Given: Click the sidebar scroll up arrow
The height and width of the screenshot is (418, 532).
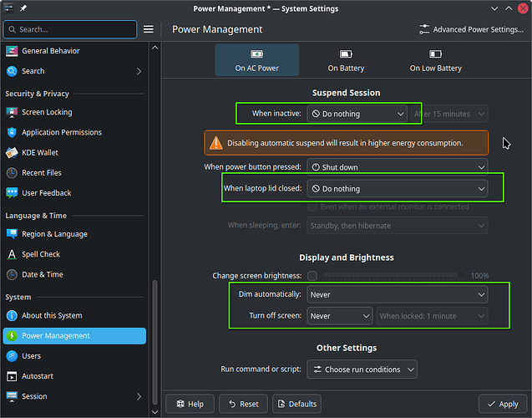Looking at the screenshot, I should coord(155,48).
